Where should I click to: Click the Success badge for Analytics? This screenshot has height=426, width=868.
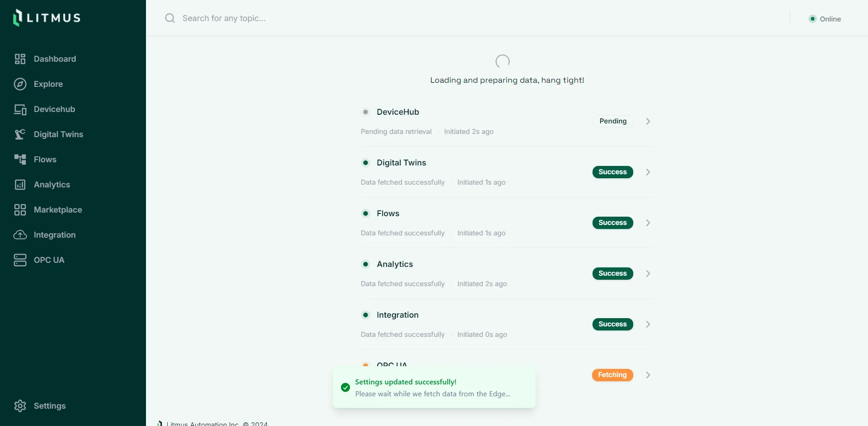[613, 273]
